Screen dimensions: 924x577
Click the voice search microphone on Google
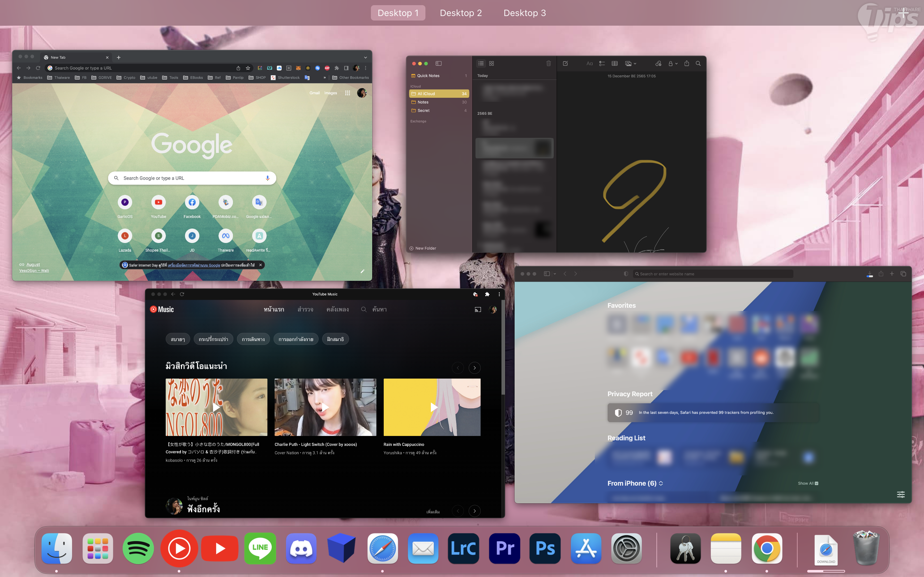coord(267,178)
